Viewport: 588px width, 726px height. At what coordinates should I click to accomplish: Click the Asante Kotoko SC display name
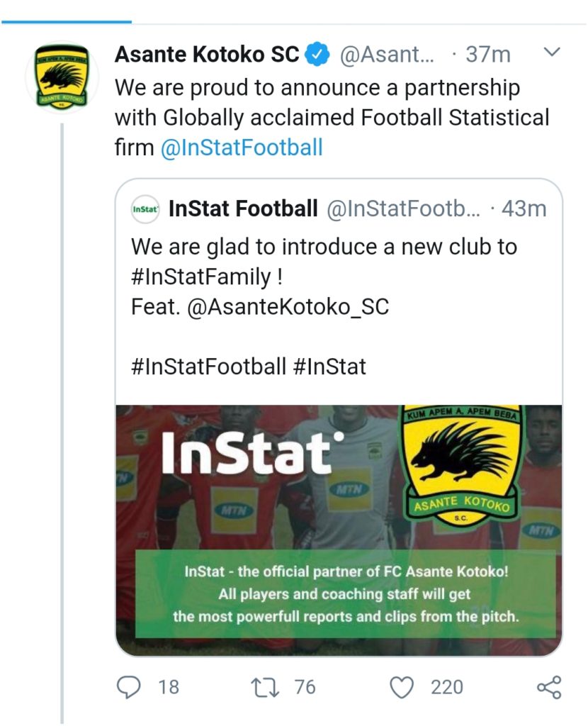pos(207,55)
